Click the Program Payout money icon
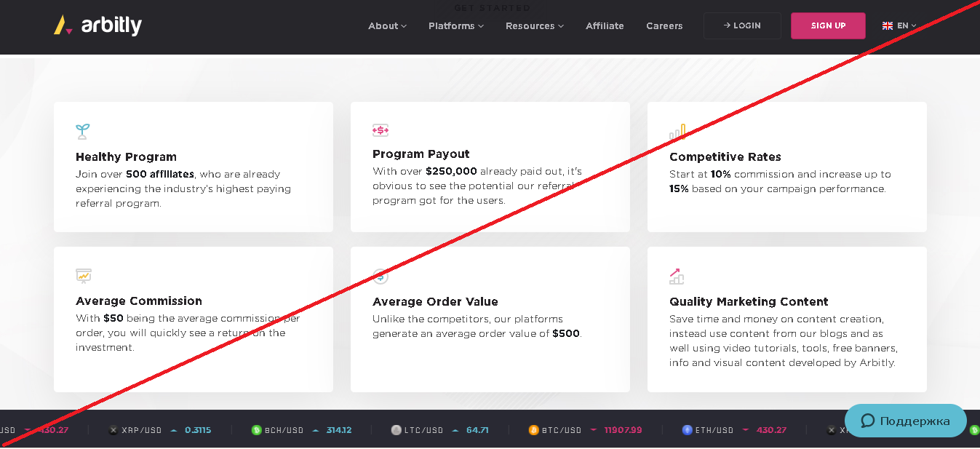This screenshot has height=449, width=980. point(381,130)
